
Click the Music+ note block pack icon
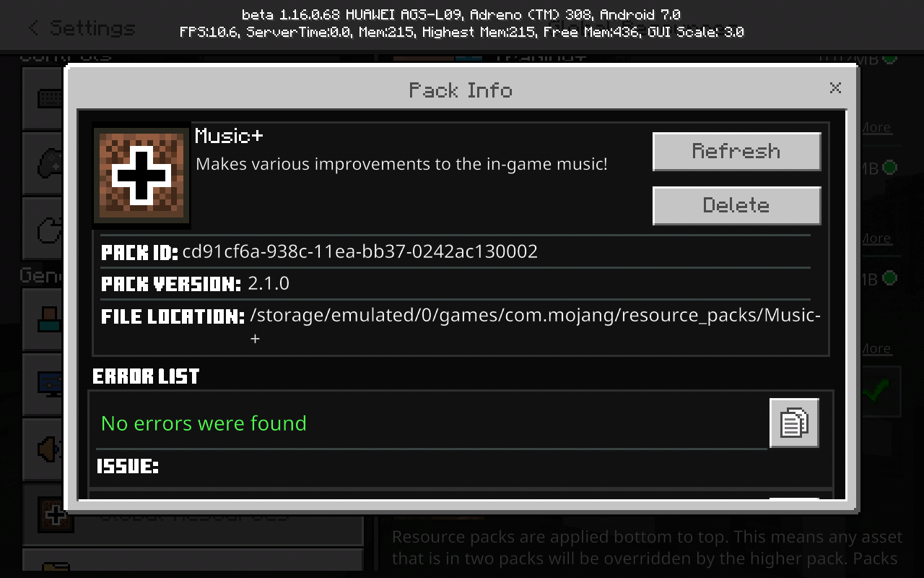point(142,176)
